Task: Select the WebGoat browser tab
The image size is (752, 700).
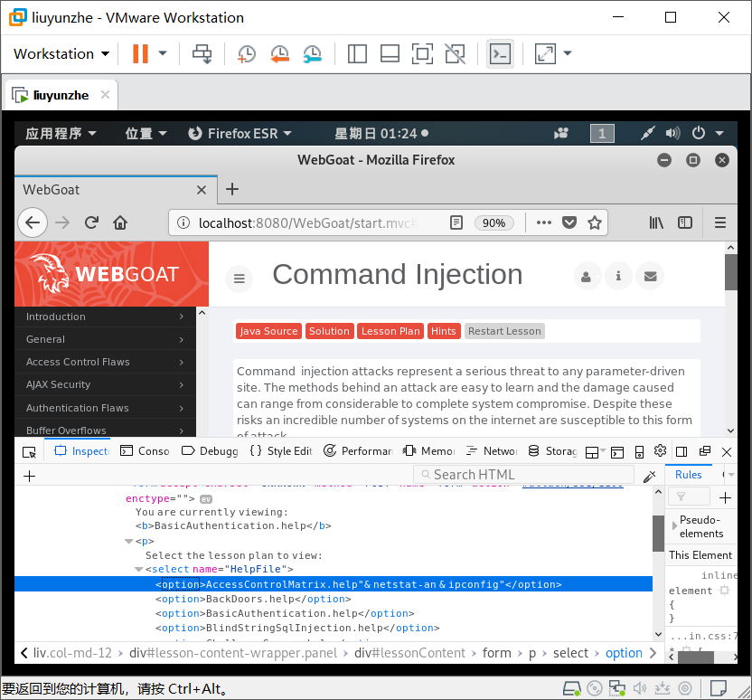Action: 115,190
